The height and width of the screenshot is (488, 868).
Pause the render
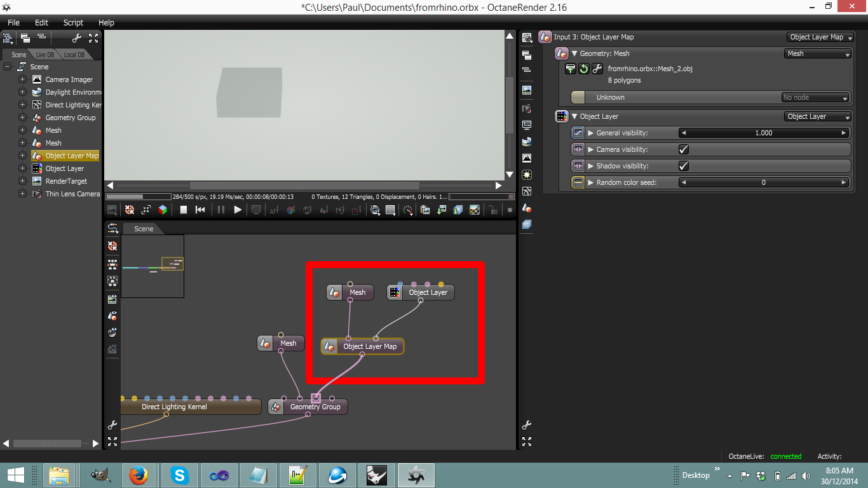click(x=221, y=210)
